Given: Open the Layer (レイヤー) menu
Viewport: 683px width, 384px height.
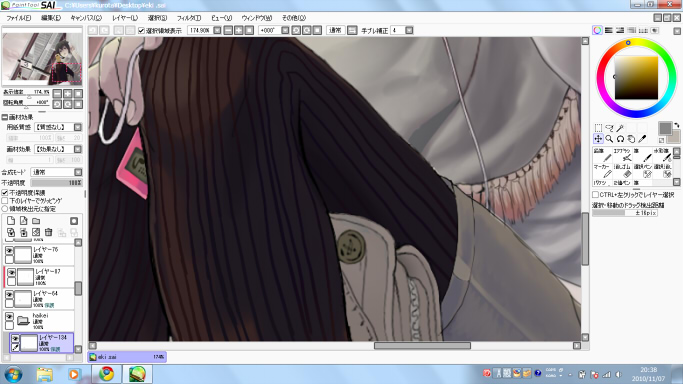Looking at the screenshot, I should point(125,18).
